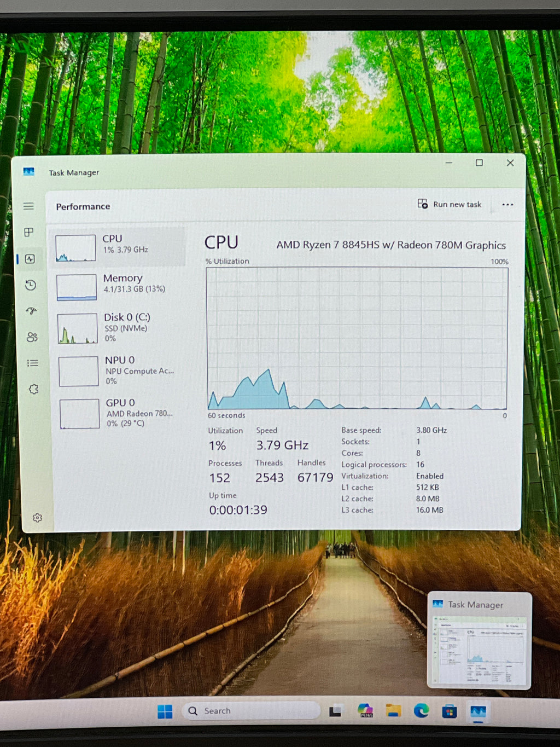This screenshot has width=560, height=747.
Task: Click the Memory mini graph thumbnail
Action: [x=77, y=287]
